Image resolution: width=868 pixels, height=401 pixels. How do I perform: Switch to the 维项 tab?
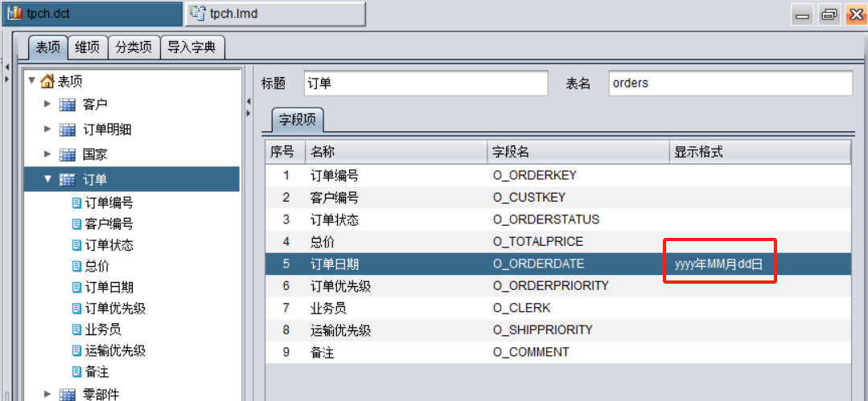coord(87,47)
